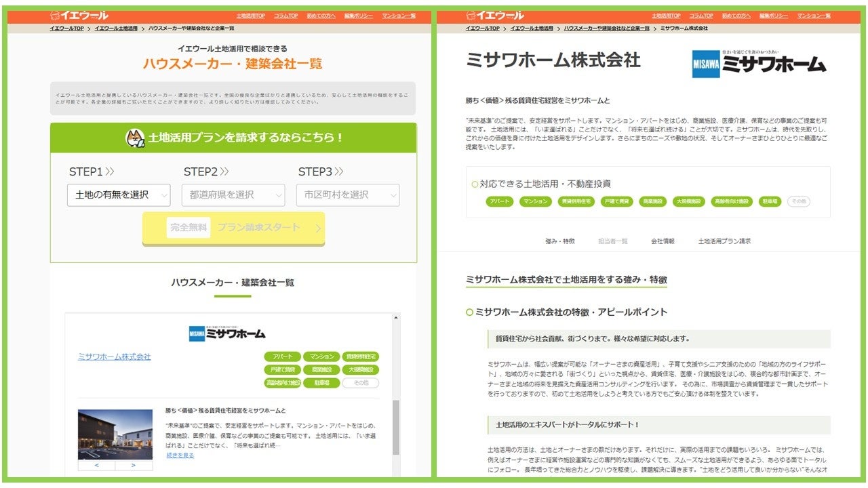
Task: Click the large Misawa Home logo on the right page
Action: (759, 63)
